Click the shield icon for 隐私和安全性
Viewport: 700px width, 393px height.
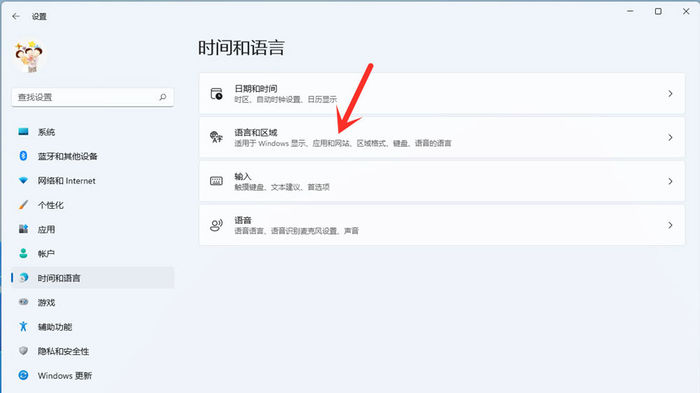pos(23,351)
